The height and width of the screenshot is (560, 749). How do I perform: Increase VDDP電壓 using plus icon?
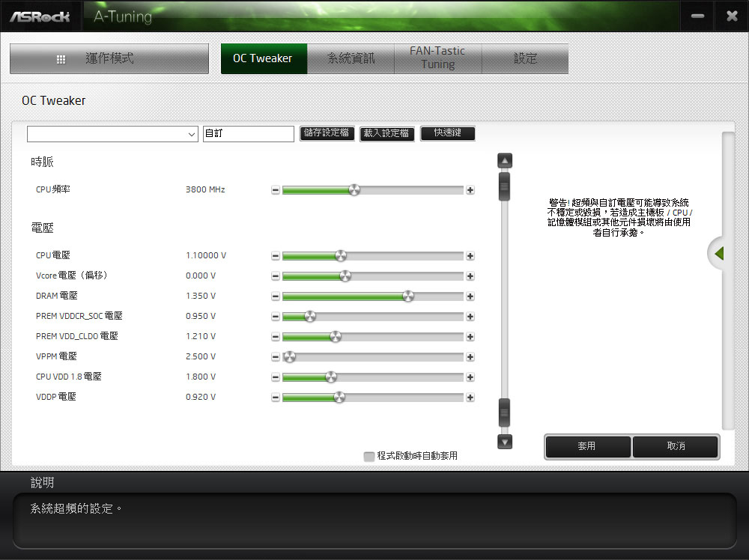(470, 398)
